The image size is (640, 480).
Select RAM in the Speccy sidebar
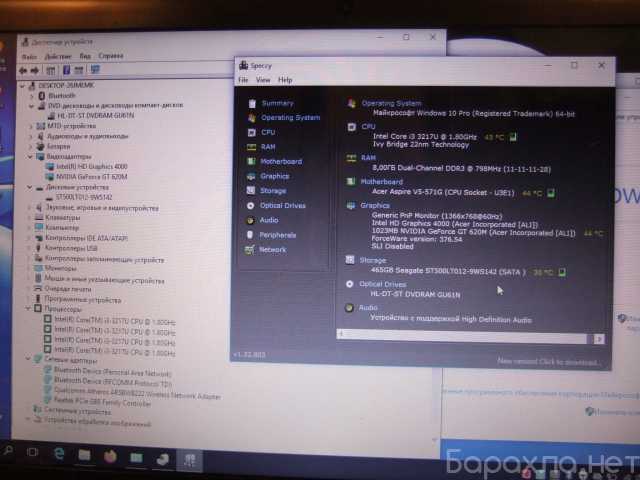pyautogui.click(x=268, y=147)
